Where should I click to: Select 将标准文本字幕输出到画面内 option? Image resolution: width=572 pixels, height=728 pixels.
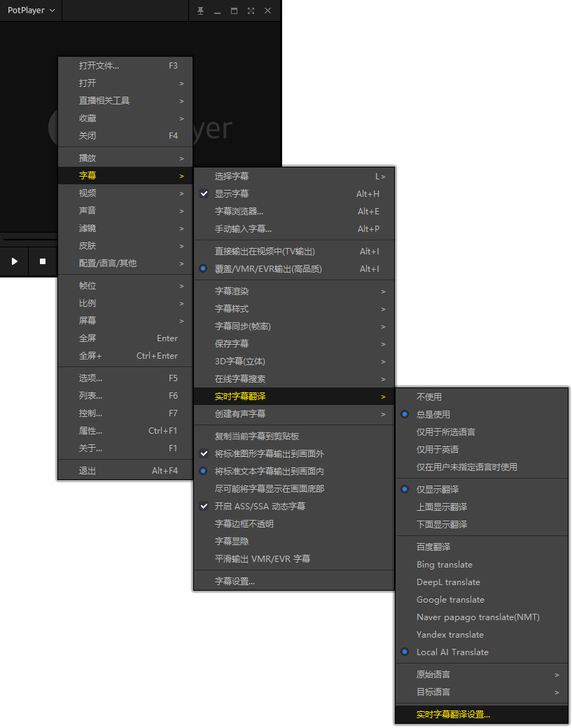tap(294, 472)
